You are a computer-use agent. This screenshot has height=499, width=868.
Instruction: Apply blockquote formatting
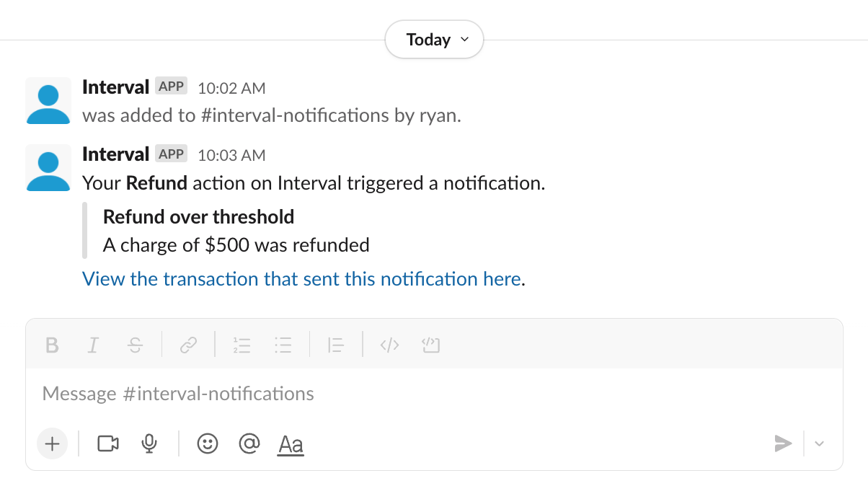coord(335,345)
